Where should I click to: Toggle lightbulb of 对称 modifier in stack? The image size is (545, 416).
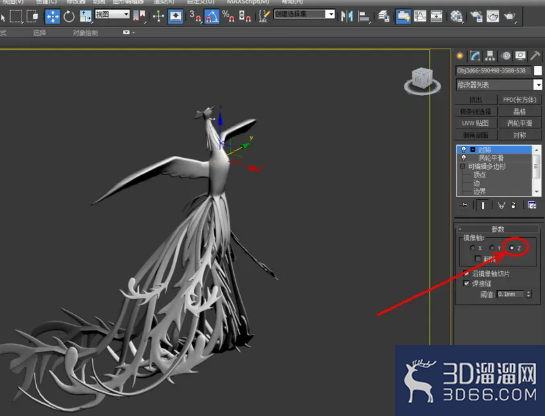463,150
